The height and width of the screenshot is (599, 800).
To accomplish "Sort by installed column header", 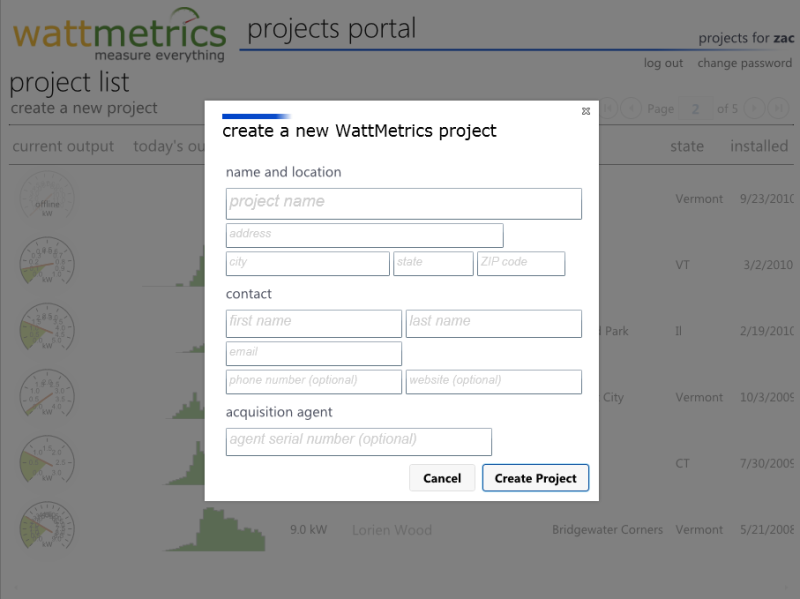I will 759,146.
